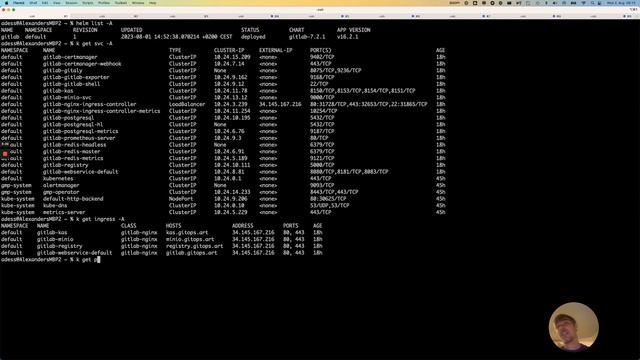Screen dimensions: 640x360
Task: Select the 'metrics-server' service name
Action: tap(64, 212)
